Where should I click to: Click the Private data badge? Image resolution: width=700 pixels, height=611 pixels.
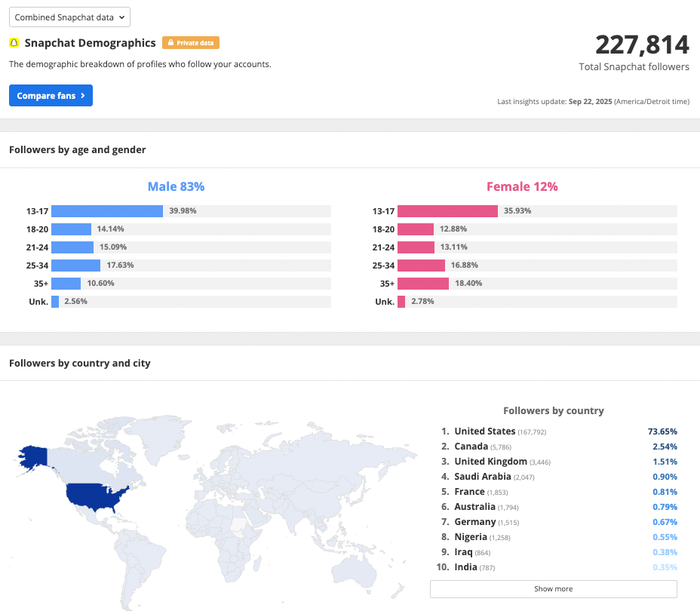[191, 43]
